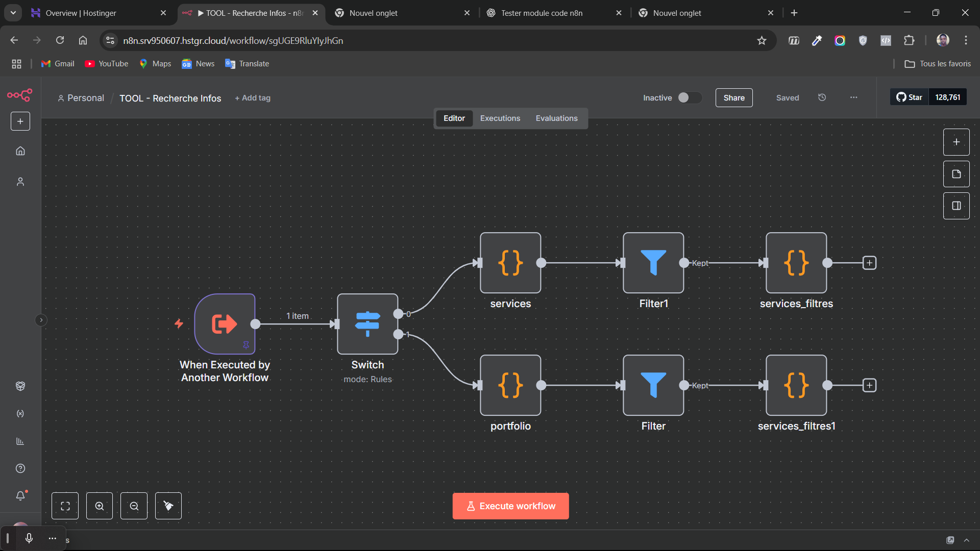Open workflow options three-dot menu

(x=853, y=97)
